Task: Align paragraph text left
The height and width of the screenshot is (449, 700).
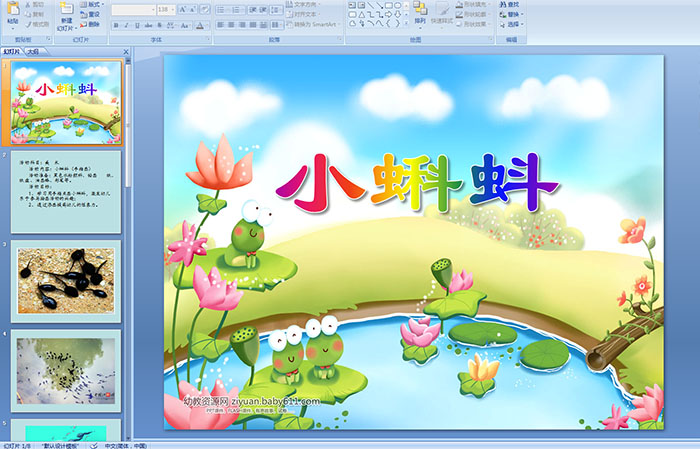Action: click(221, 25)
